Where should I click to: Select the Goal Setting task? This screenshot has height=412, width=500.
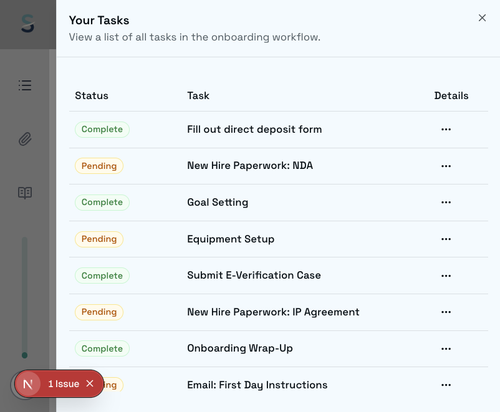(x=218, y=202)
